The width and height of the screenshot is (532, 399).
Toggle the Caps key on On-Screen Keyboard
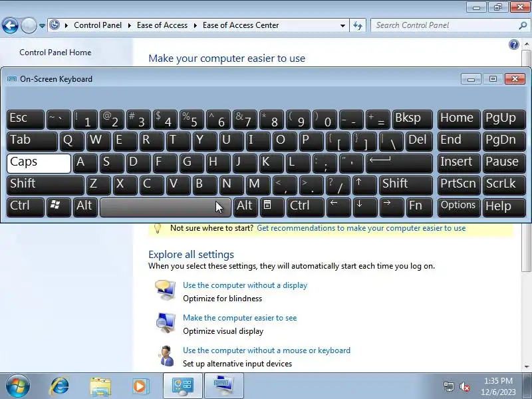39,163
